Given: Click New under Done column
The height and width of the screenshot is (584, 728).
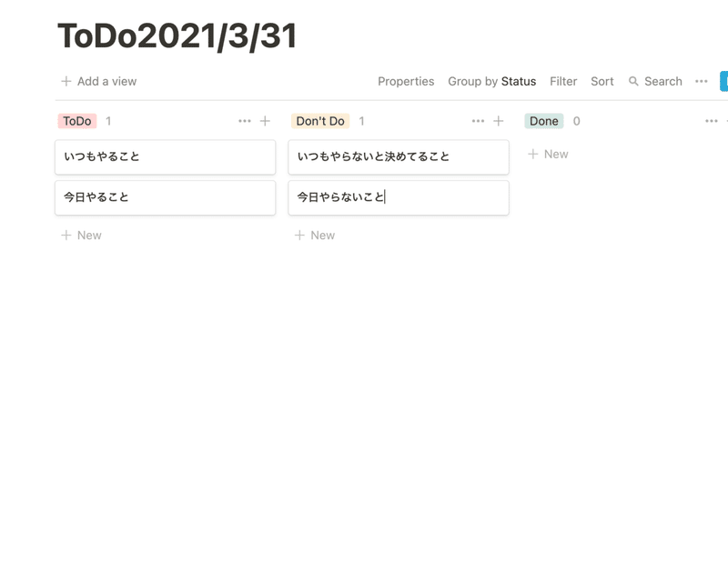Looking at the screenshot, I should (549, 154).
